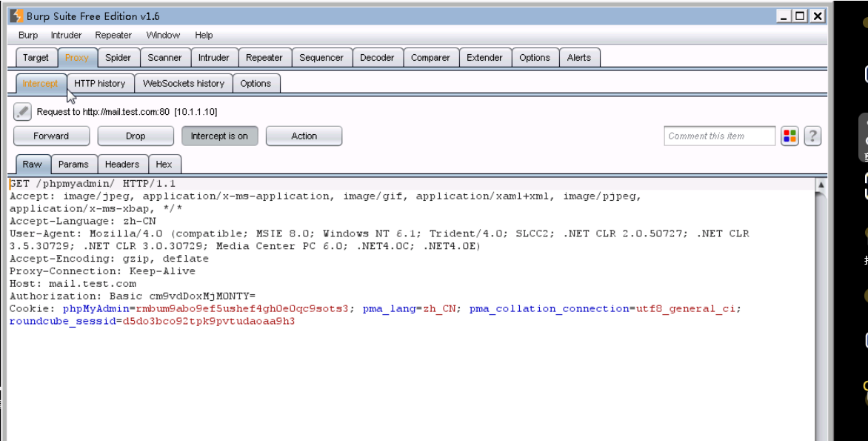The image size is (868, 441).
Task: Switch to the Headers view tab
Action: 122,165
